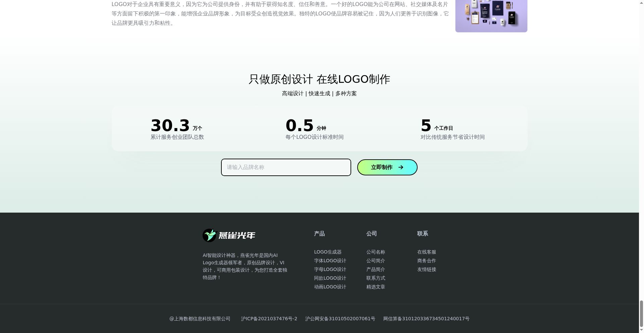
Task: Open the 字母LOGO设计 page
Action: tap(330, 269)
